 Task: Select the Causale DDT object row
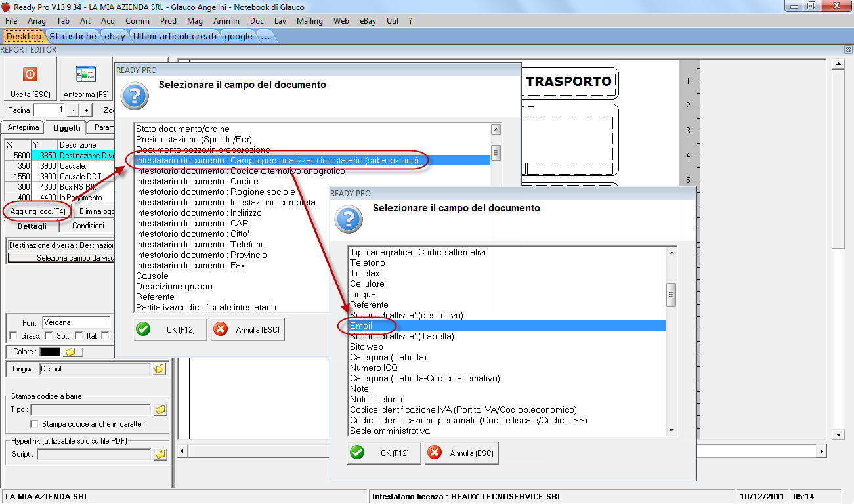(x=60, y=177)
